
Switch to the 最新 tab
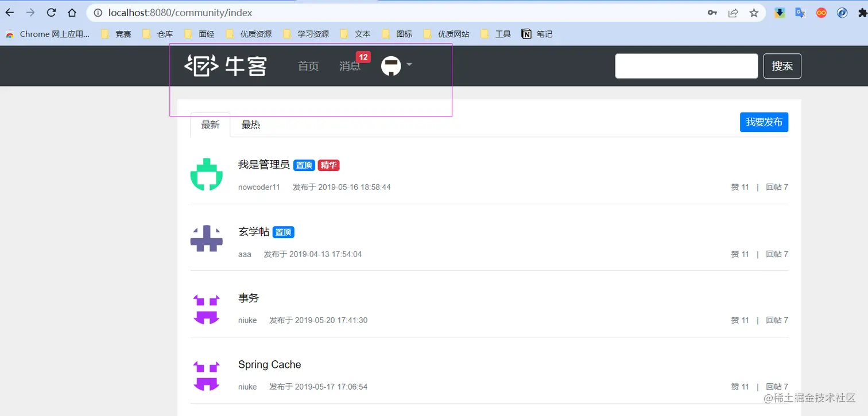[210, 125]
